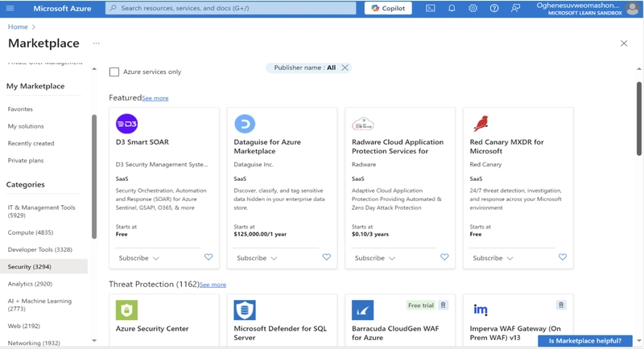Click the Copilot button
644x349 pixels.
[x=388, y=8]
